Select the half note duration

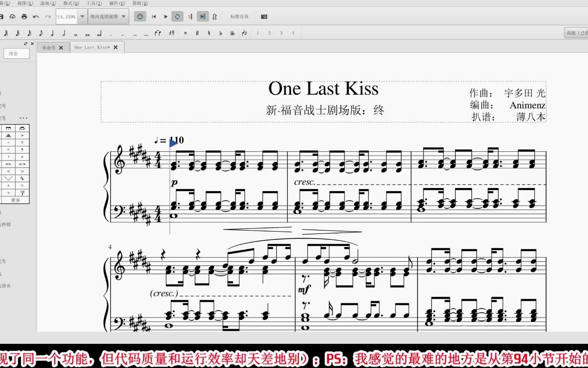(x=64, y=33)
